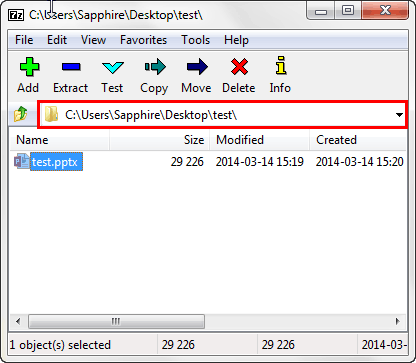This screenshot has width=416, height=363.
Task: Click the scrollbar left arrow
Action: (x=18, y=322)
